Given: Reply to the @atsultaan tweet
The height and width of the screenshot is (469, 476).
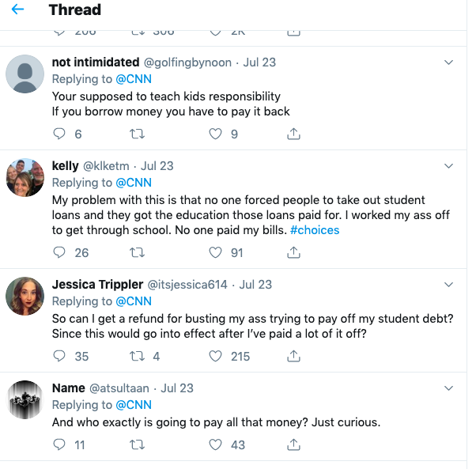Looking at the screenshot, I should (x=59, y=445).
